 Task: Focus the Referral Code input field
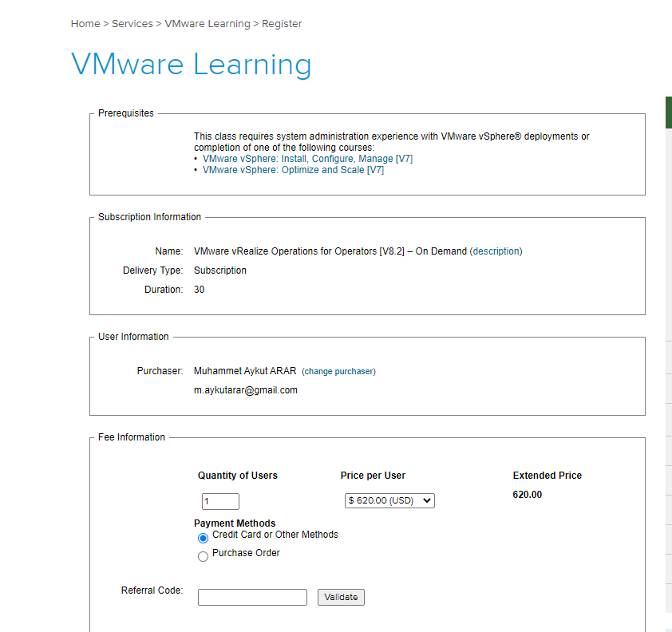(x=252, y=597)
